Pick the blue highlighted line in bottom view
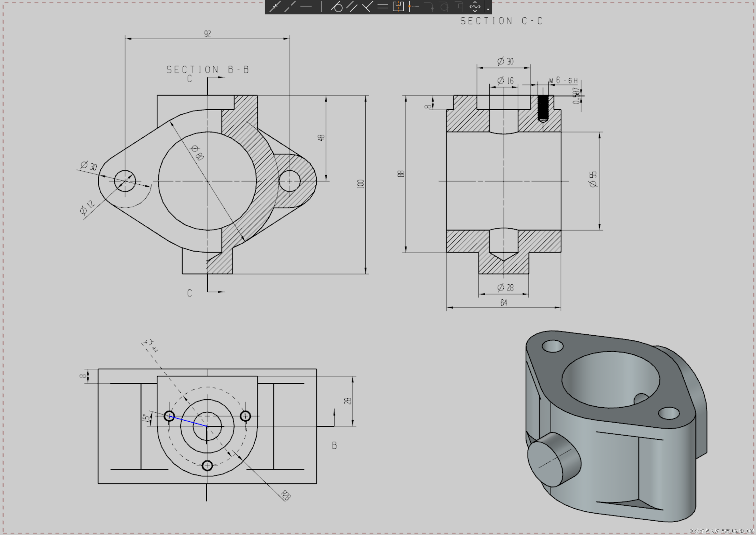This screenshot has width=756, height=535. [x=189, y=421]
